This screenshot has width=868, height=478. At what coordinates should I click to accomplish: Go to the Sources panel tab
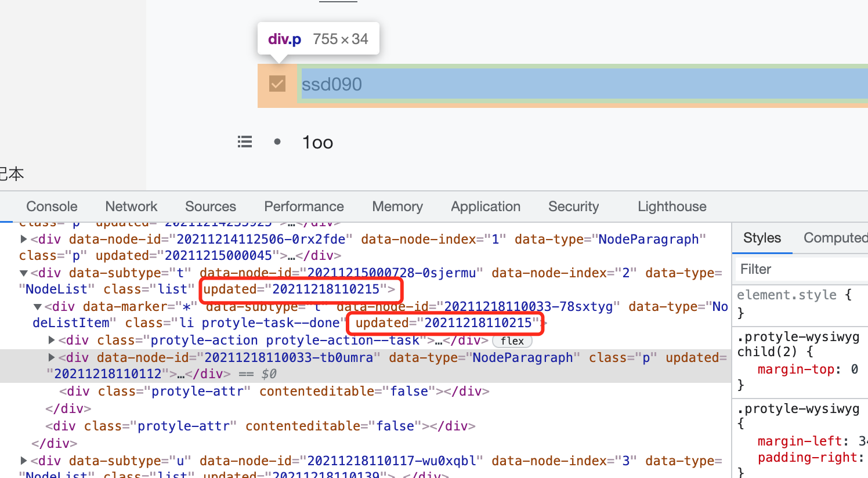211,207
